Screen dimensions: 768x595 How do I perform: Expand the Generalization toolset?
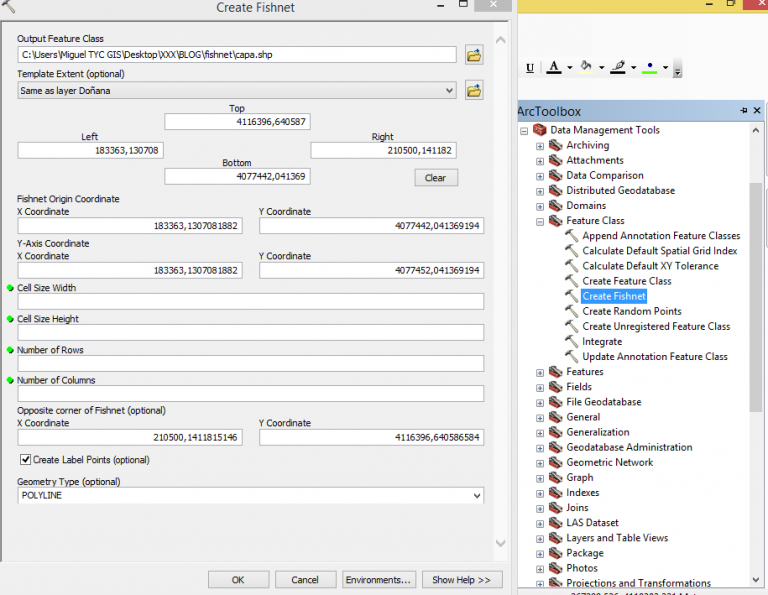540,433
